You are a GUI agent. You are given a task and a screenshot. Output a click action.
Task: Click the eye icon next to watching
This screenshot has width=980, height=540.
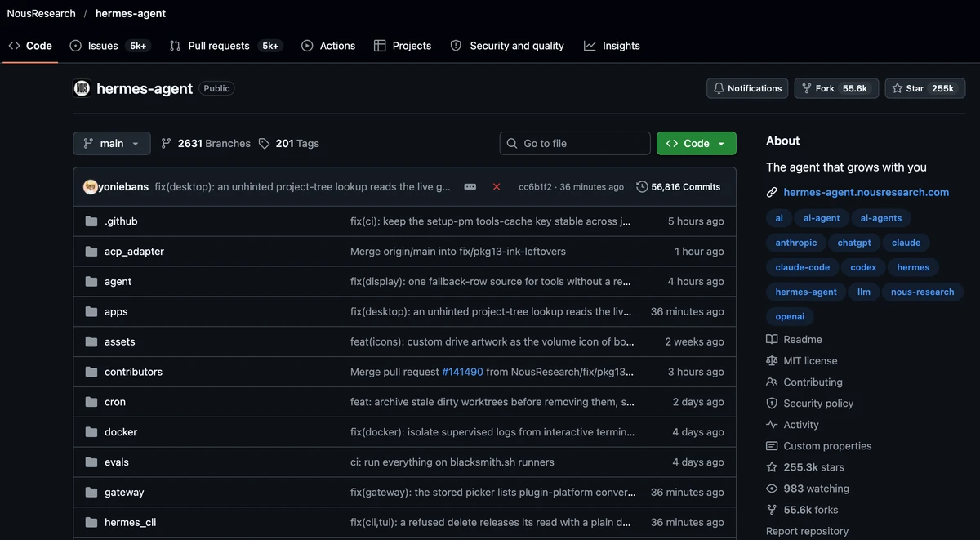772,489
